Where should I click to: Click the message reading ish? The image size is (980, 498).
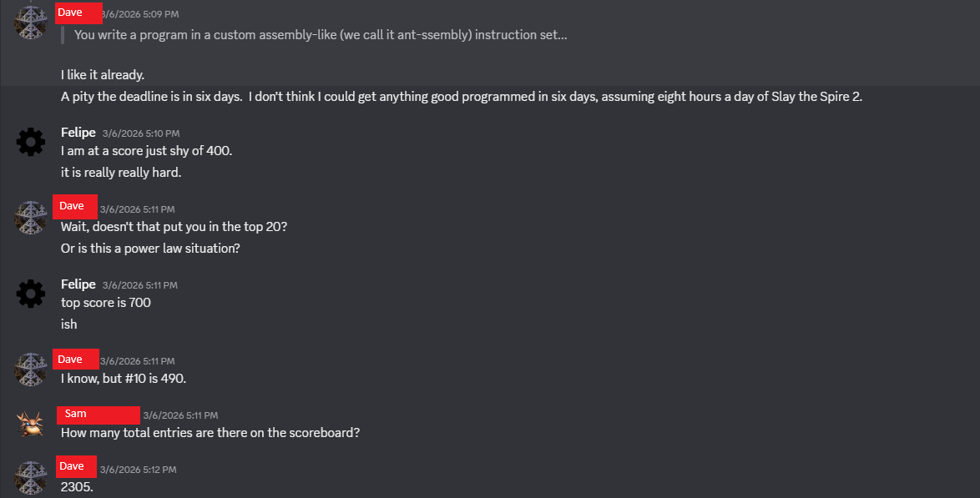click(x=68, y=324)
